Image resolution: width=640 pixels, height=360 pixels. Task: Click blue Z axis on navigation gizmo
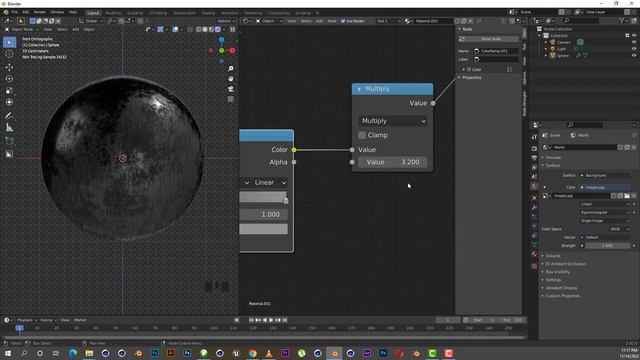222,40
